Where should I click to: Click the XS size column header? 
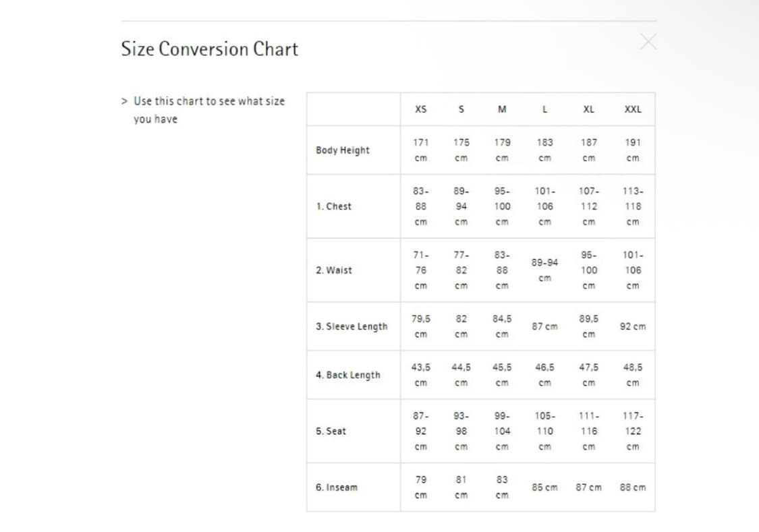click(x=420, y=109)
